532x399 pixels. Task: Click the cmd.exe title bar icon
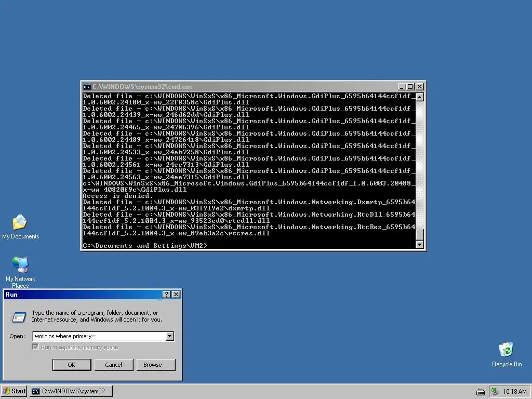pos(87,87)
